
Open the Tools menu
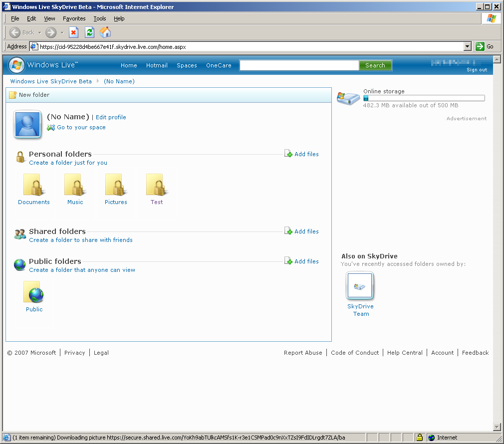click(x=100, y=18)
